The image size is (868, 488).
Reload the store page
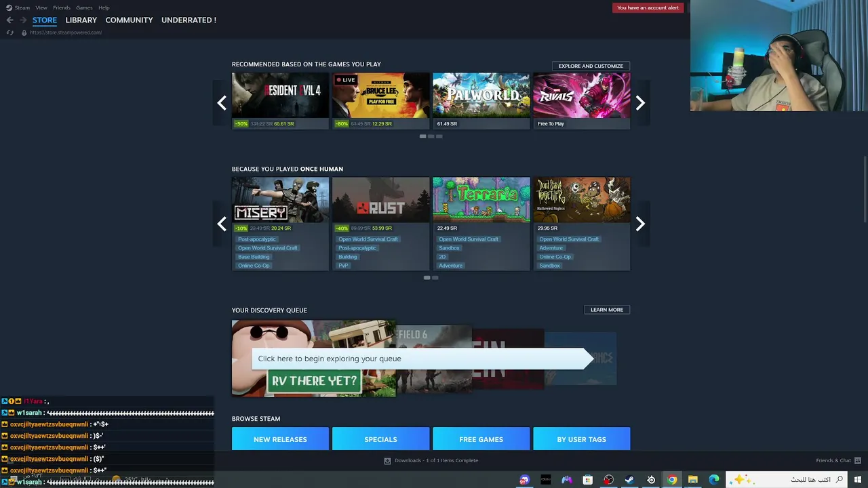click(10, 33)
